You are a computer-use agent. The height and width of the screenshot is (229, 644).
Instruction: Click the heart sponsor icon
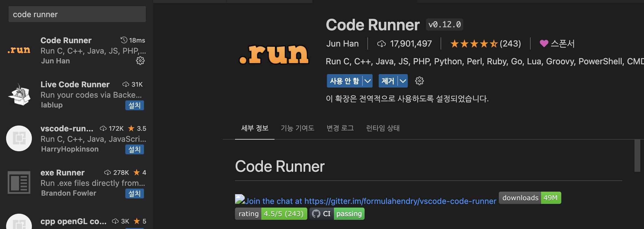pos(544,43)
